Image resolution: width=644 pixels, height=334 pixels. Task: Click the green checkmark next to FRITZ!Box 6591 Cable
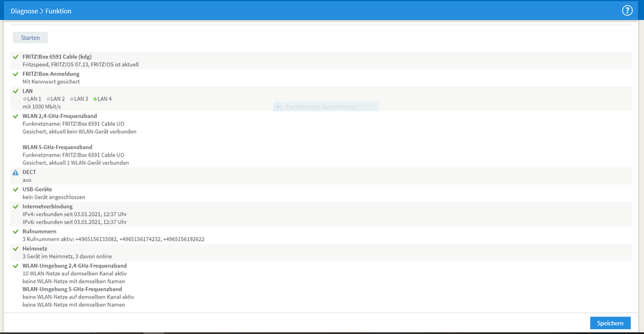15,57
